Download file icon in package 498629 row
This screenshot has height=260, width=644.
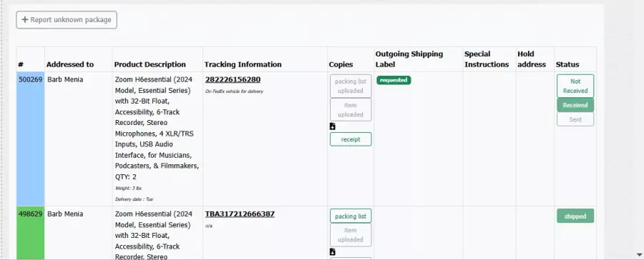(x=333, y=252)
